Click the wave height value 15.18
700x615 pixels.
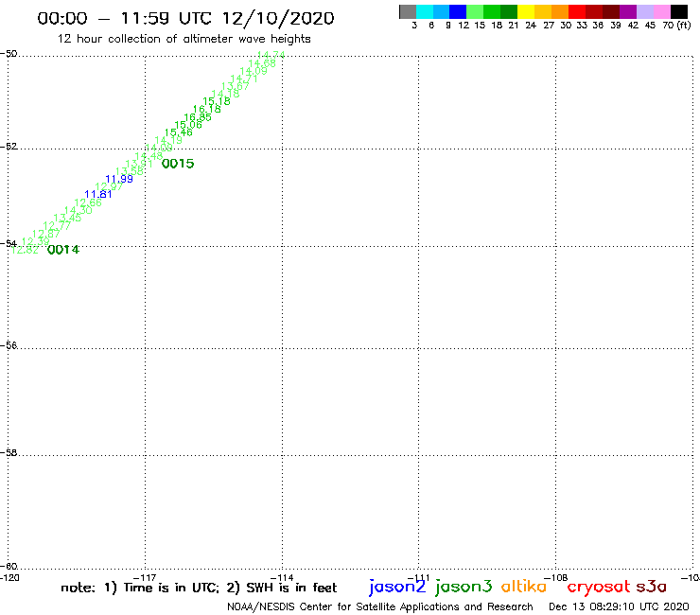point(217,101)
